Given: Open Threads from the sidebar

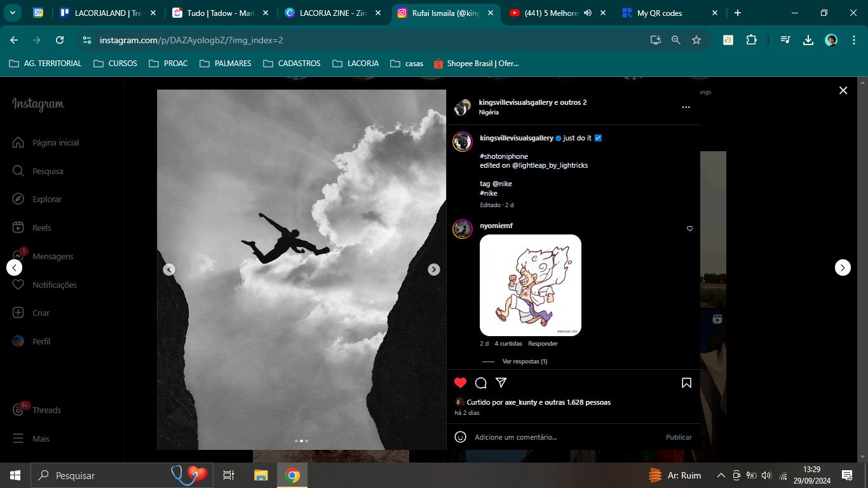Looking at the screenshot, I should tap(37, 410).
